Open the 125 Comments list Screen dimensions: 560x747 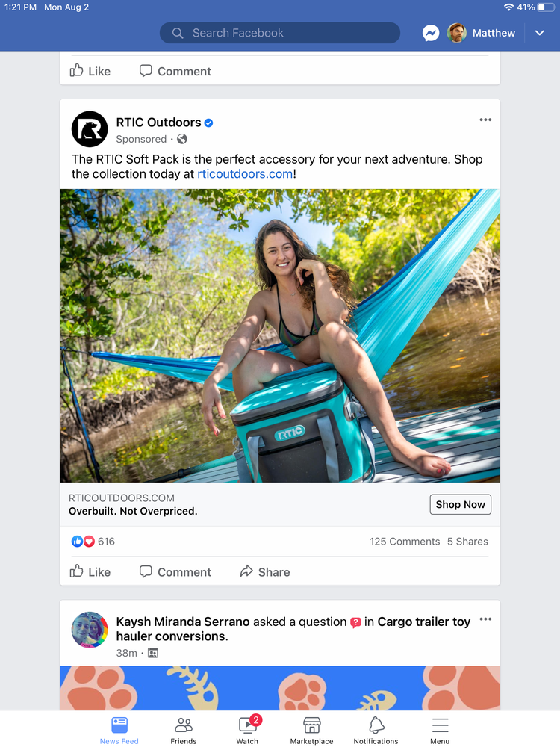(x=405, y=542)
